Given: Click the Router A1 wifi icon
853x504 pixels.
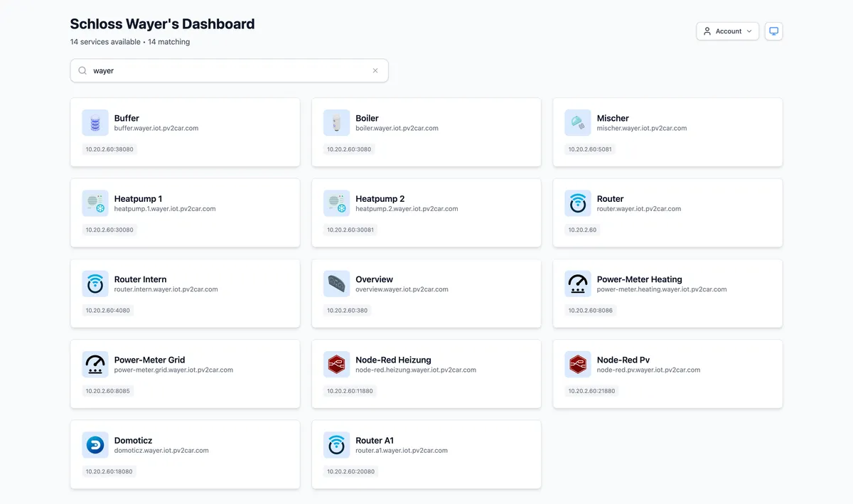Looking at the screenshot, I should point(336,444).
